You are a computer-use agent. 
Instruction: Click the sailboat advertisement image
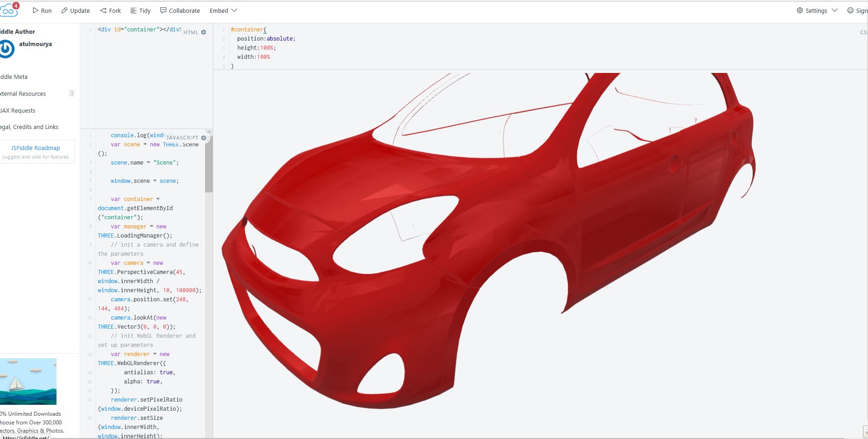28,382
